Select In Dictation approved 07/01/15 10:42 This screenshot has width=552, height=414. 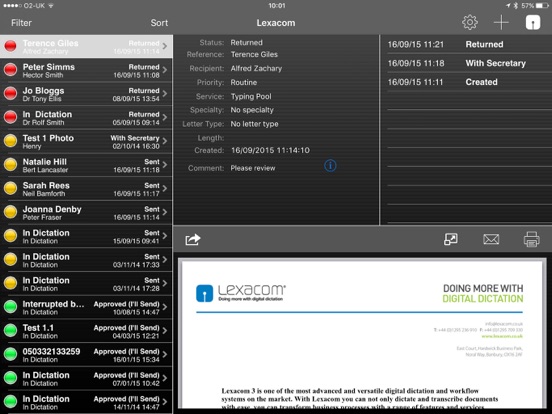(86, 378)
